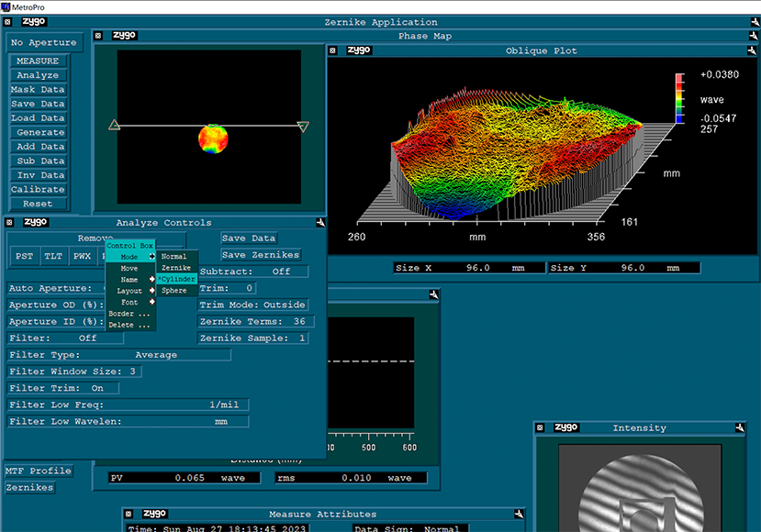761x532 pixels.
Task: Click the Save Zernikes button
Action: click(x=261, y=255)
